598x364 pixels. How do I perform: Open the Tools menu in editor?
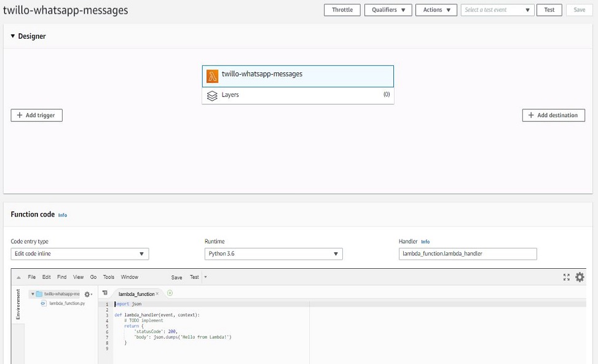pos(109,277)
